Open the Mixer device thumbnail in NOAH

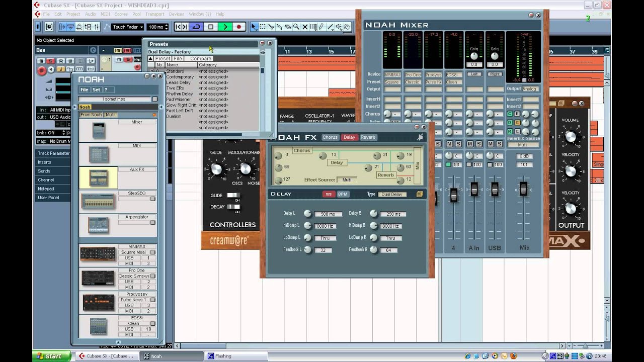coord(99,131)
